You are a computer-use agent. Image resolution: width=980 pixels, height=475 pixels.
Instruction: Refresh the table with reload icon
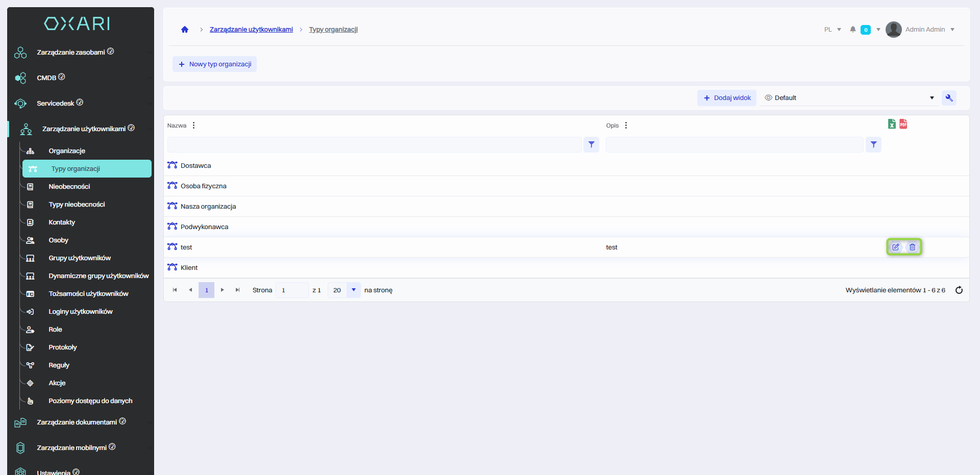click(x=959, y=290)
